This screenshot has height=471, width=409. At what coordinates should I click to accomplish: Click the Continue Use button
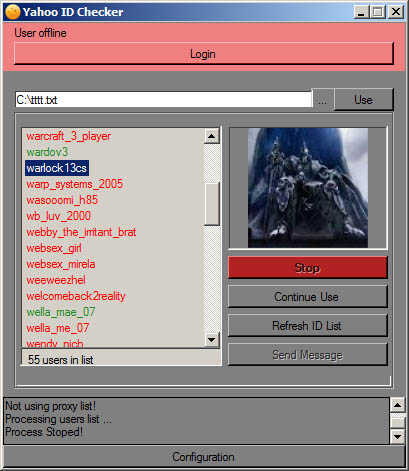307,296
